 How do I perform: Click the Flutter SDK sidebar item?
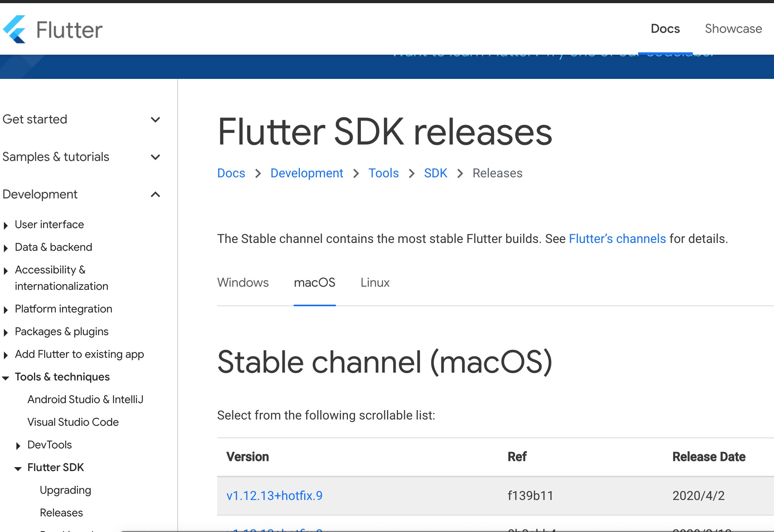[x=55, y=467]
